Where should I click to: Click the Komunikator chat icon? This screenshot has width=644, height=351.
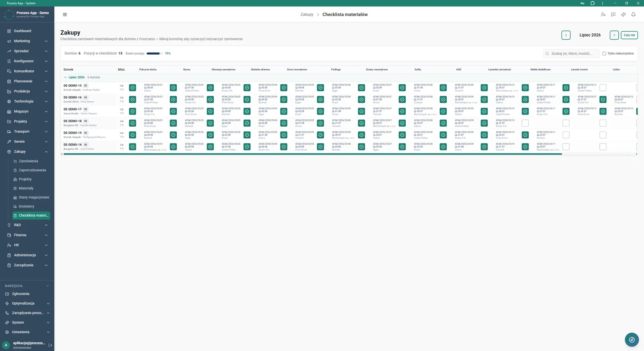(9, 71)
